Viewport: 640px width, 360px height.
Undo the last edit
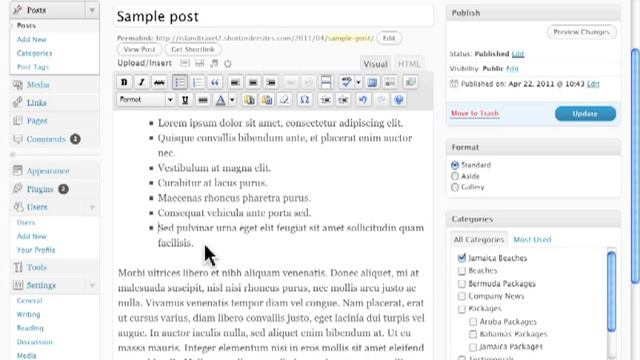tap(363, 100)
